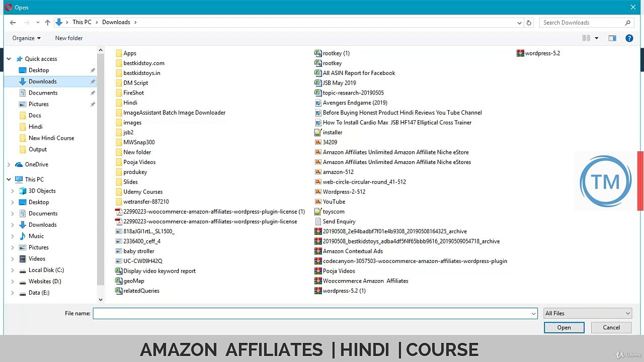Select Desktop under Quick access

point(39,70)
